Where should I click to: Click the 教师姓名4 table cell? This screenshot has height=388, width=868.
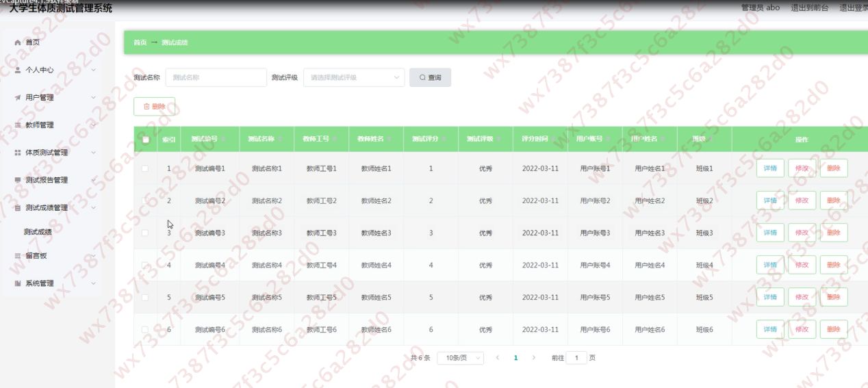point(376,265)
